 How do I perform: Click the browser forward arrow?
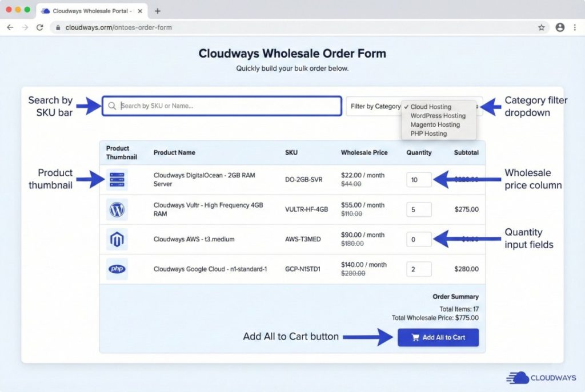coord(25,27)
